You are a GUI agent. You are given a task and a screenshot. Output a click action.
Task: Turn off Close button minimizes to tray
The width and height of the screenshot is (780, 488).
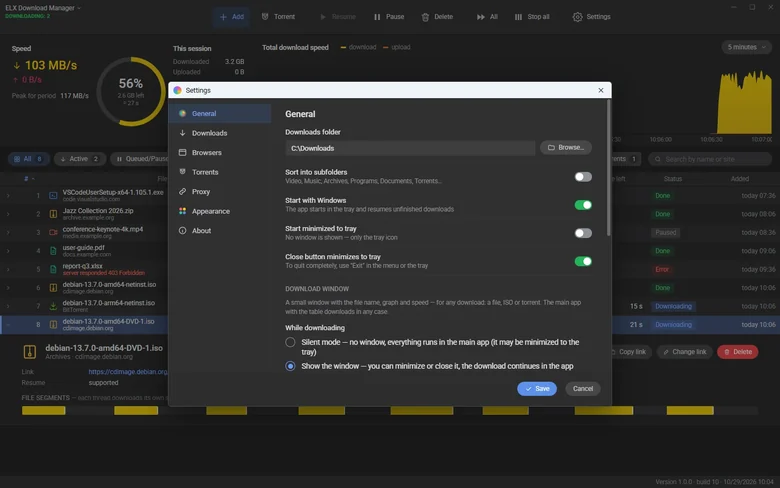click(x=583, y=261)
